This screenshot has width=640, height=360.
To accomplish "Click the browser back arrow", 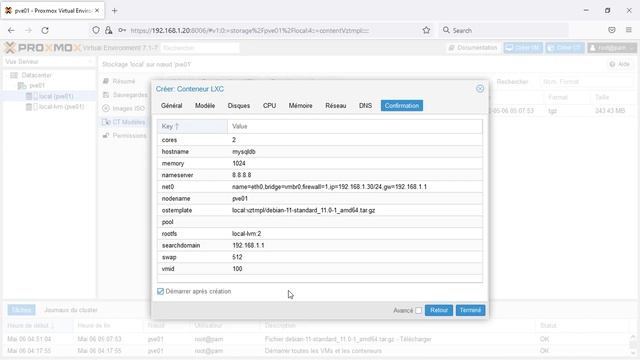I will point(11,30).
